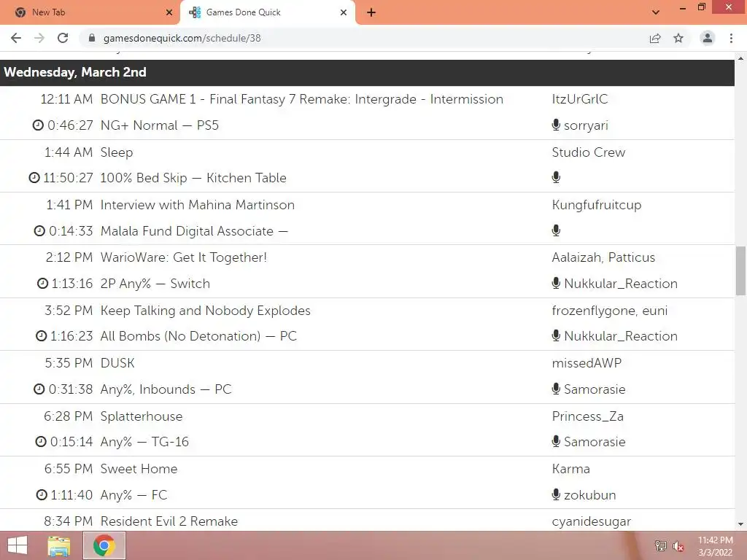Click Keep Talking and Nobody Explodes

(205, 311)
